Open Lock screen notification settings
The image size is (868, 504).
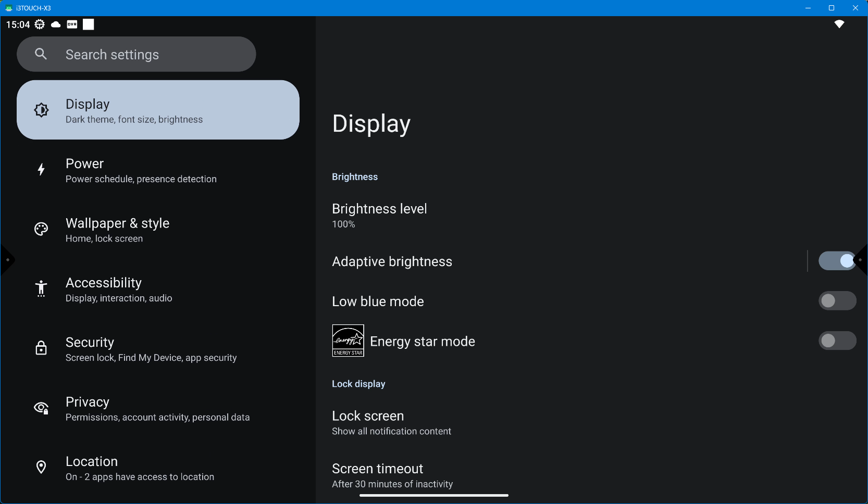pos(391,423)
